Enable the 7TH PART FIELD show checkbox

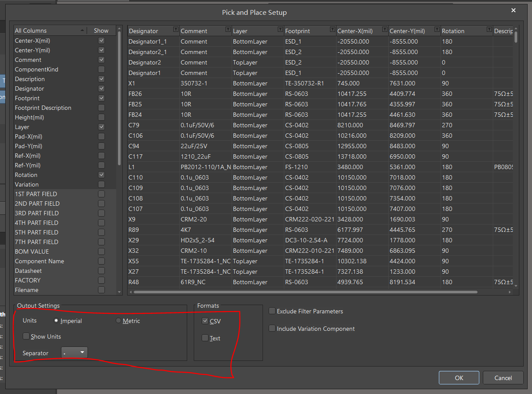point(101,242)
